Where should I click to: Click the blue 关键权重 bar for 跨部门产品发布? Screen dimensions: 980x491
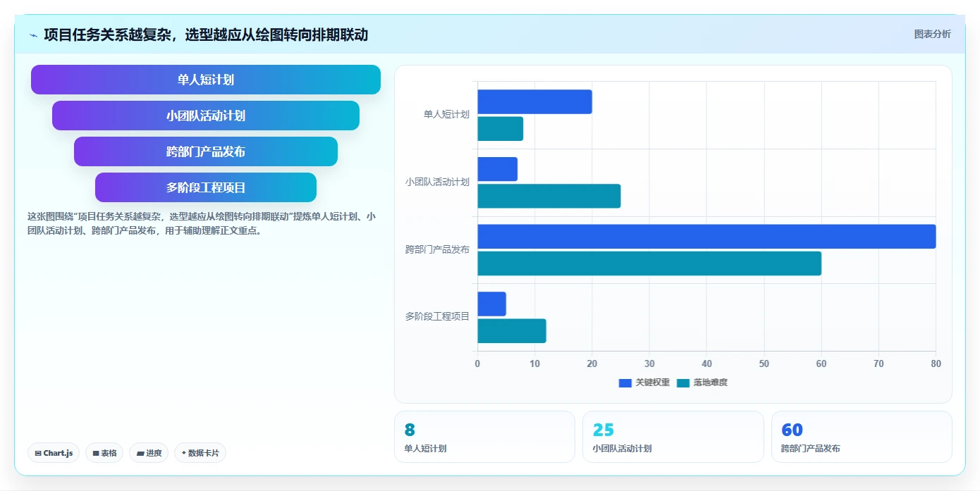point(706,237)
